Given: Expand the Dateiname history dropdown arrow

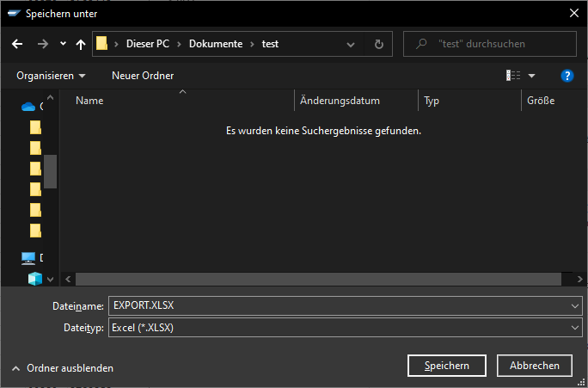Looking at the screenshot, I should click(x=575, y=305).
